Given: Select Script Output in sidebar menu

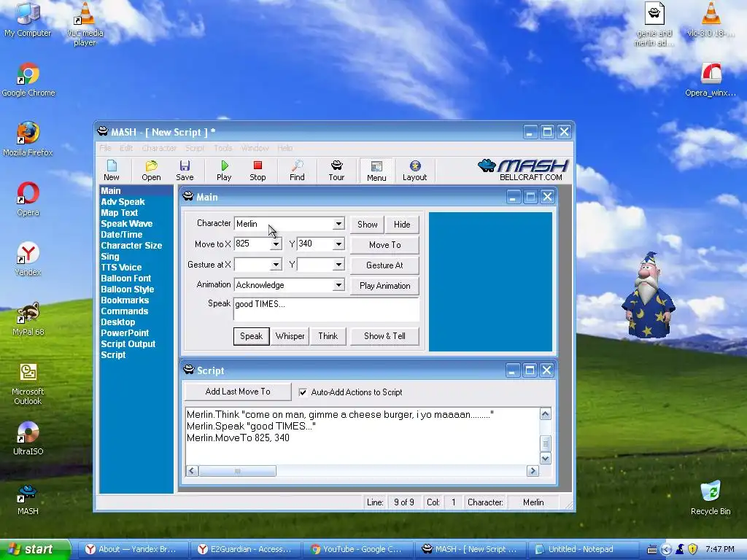Looking at the screenshot, I should point(128,344).
